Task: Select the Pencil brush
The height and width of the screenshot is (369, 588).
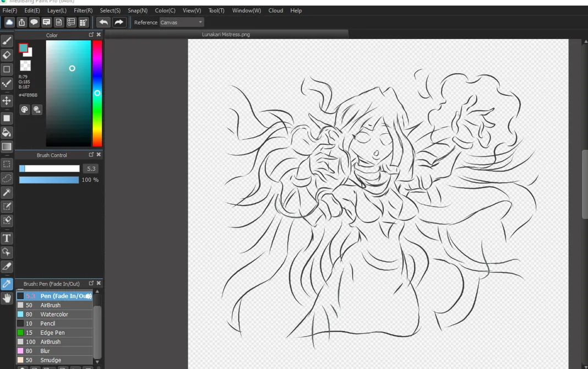Action: 55,323
